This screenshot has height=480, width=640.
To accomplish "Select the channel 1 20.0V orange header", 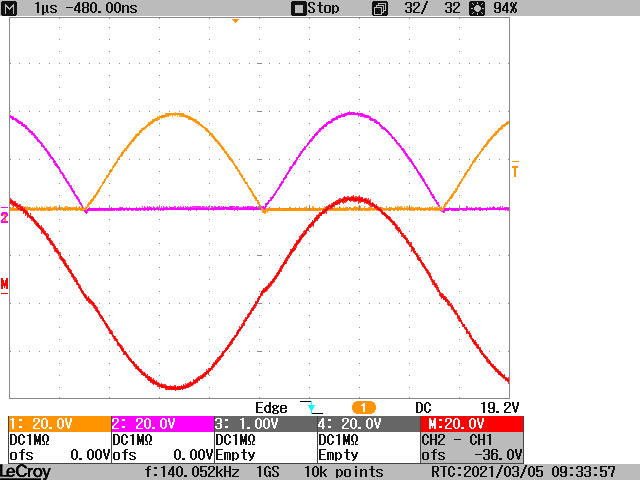I will [x=60, y=424].
